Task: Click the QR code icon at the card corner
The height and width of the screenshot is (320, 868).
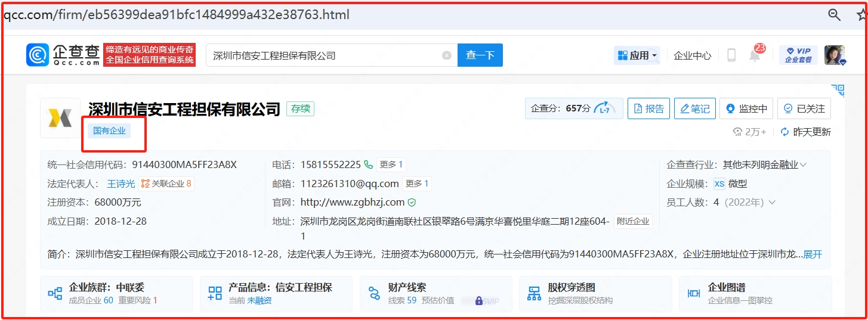Action: pyautogui.click(x=838, y=90)
